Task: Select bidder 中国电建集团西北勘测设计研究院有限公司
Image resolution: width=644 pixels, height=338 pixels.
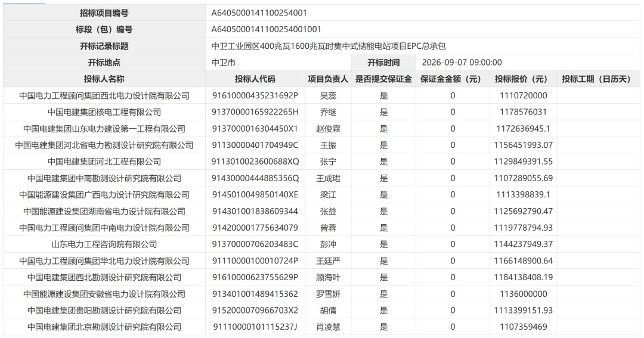Action: (104, 277)
